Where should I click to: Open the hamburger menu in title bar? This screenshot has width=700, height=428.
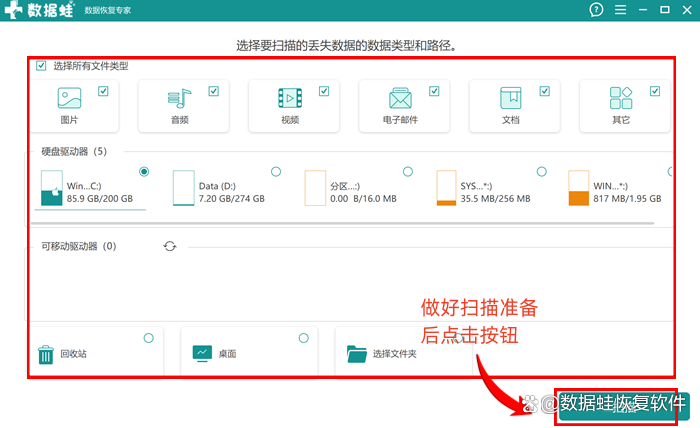click(620, 10)
